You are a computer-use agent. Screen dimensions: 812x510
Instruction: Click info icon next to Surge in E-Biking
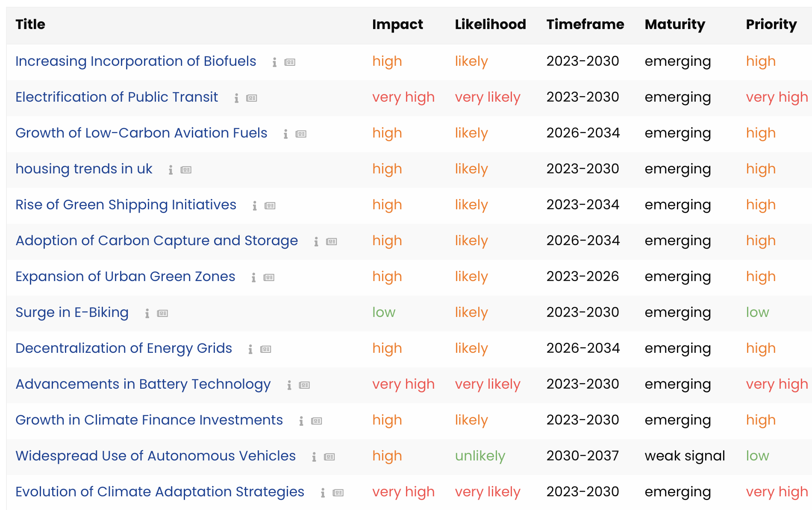(147, 314)
